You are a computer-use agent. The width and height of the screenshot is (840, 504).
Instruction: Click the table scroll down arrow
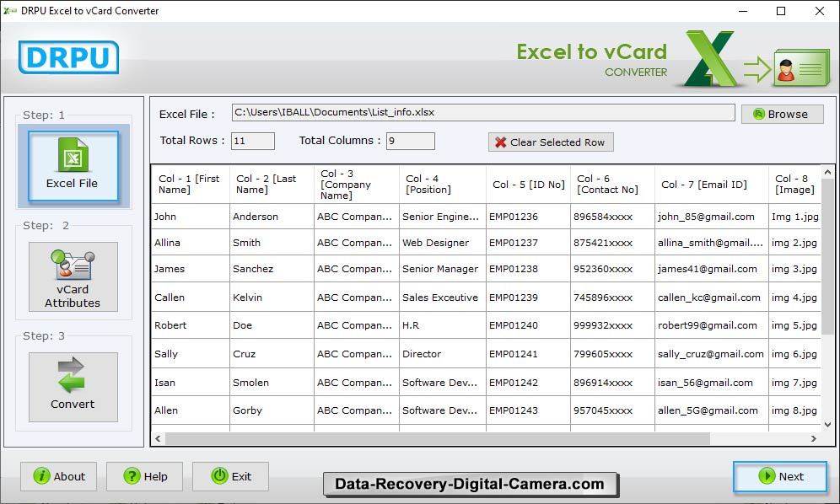(827, 424)
